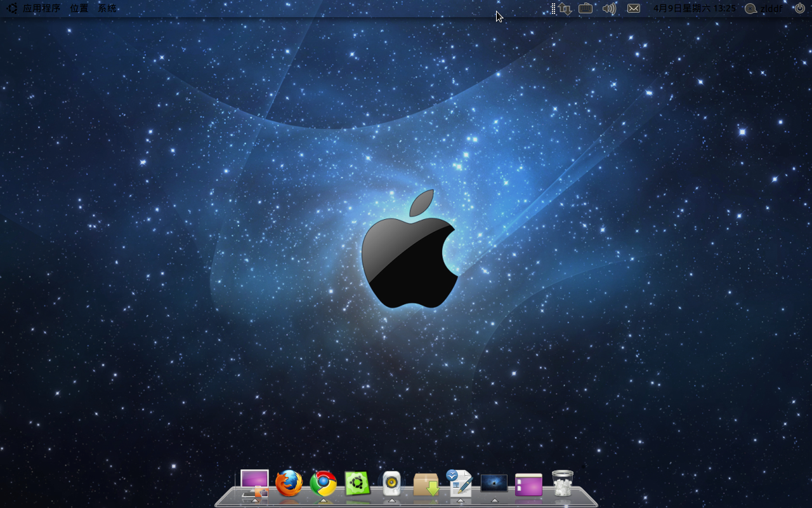Click the date and time 4月9日星期六 13:25
812x508 pixels.
point(695,8)
